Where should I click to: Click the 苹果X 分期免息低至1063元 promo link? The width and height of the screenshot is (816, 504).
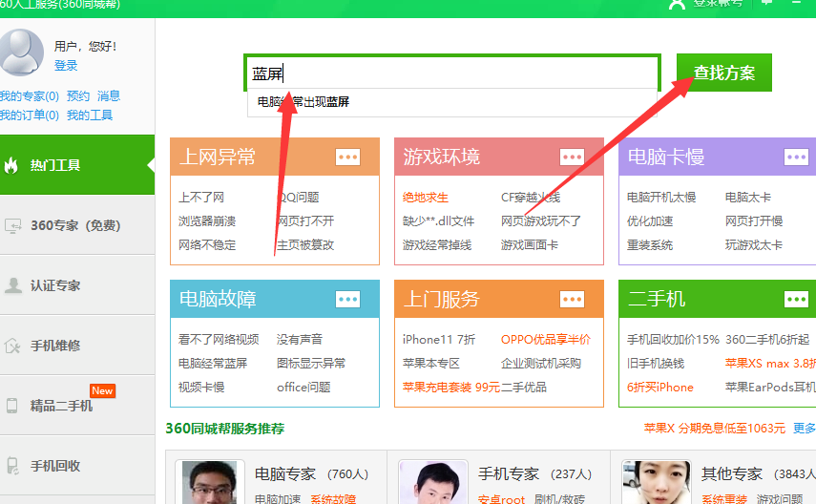[715, 429]
